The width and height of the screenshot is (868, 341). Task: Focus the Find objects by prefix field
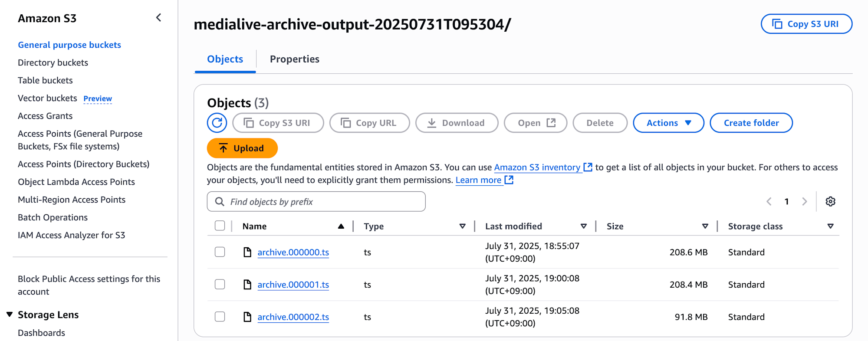316,201
